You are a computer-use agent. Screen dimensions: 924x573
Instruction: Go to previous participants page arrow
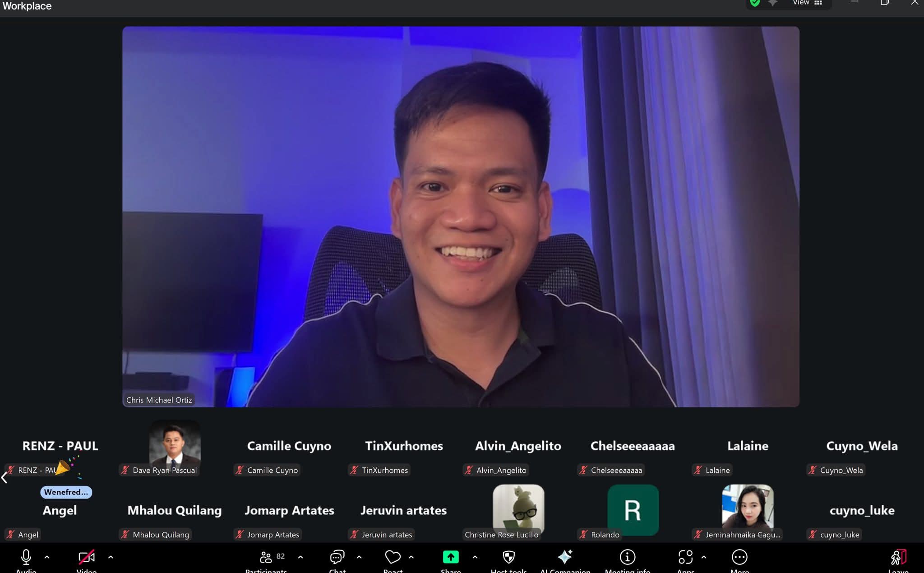[4, 477]
